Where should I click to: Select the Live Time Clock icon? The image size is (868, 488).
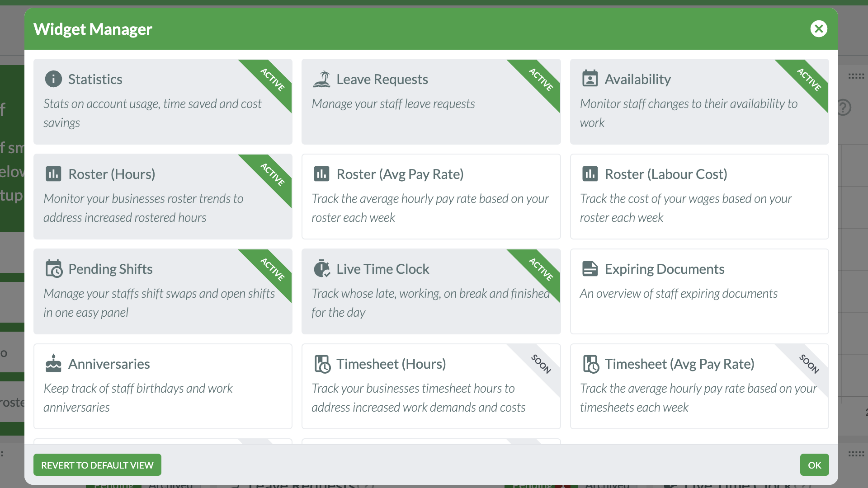(x=322, y=269)
